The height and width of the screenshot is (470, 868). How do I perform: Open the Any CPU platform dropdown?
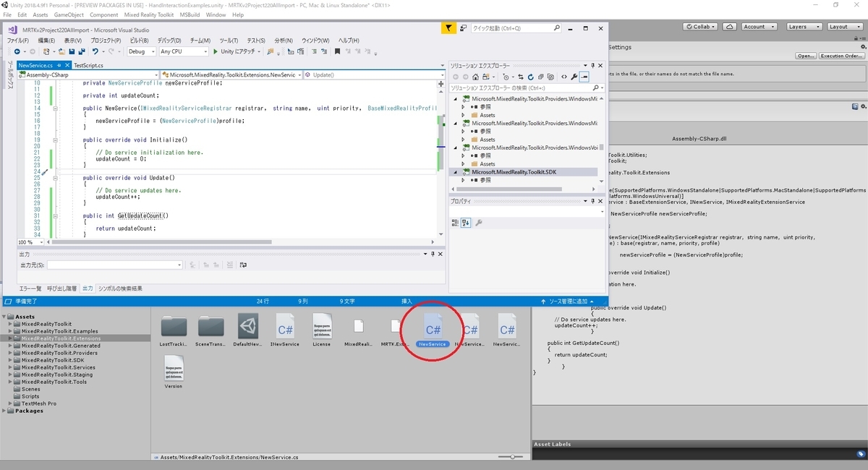(184, 51)
